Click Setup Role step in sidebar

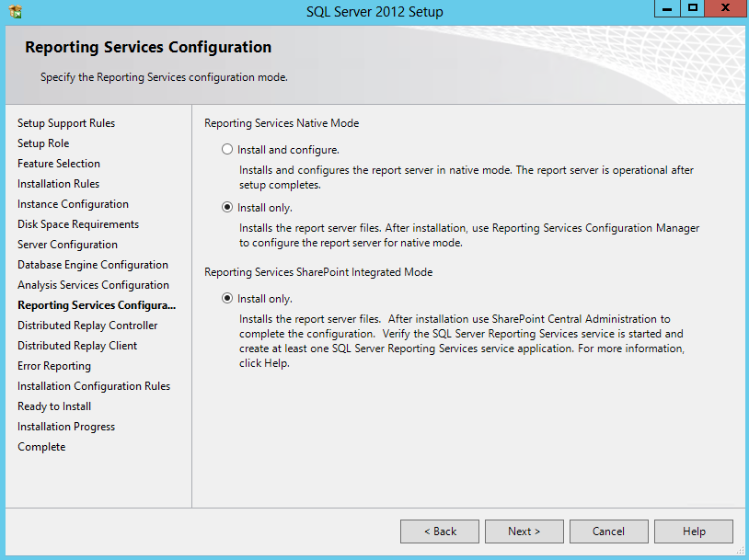tap(43, 143)
